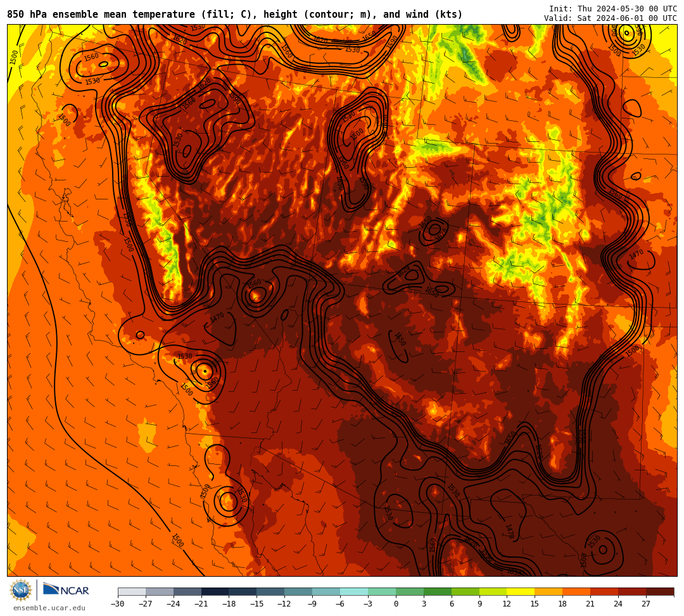Pick the color bar segment between -12 and -9
The image size is (684, 616).
coord(299,591)
